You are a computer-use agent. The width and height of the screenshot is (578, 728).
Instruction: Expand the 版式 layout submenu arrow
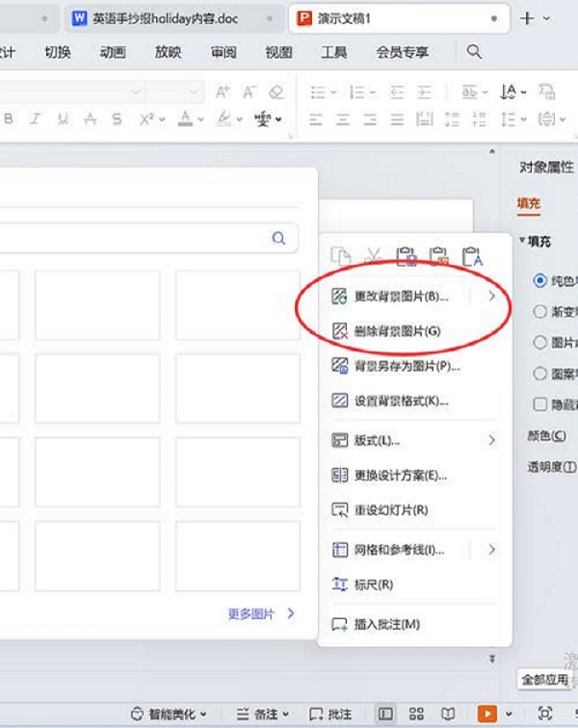pos(491,440)
